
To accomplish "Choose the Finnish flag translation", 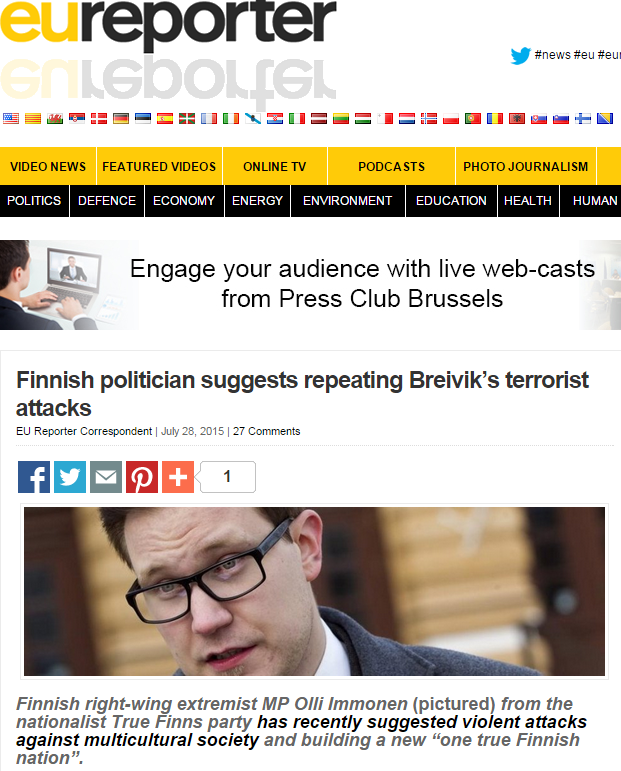I will (583, 119).
